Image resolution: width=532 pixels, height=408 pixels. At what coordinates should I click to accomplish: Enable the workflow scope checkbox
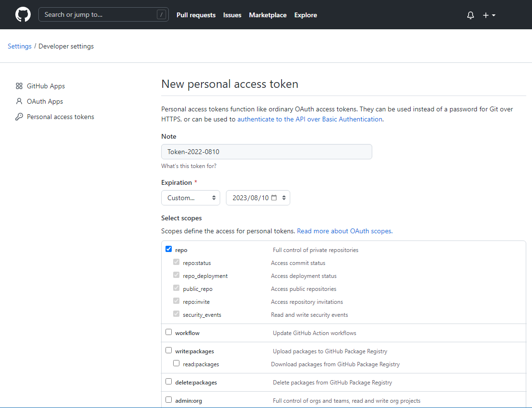coord(169,332)
